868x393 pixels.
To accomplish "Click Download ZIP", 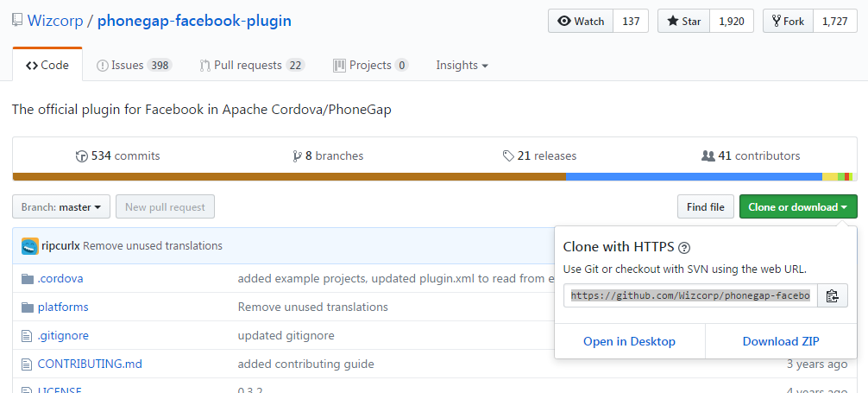I will tap(781, 341).
